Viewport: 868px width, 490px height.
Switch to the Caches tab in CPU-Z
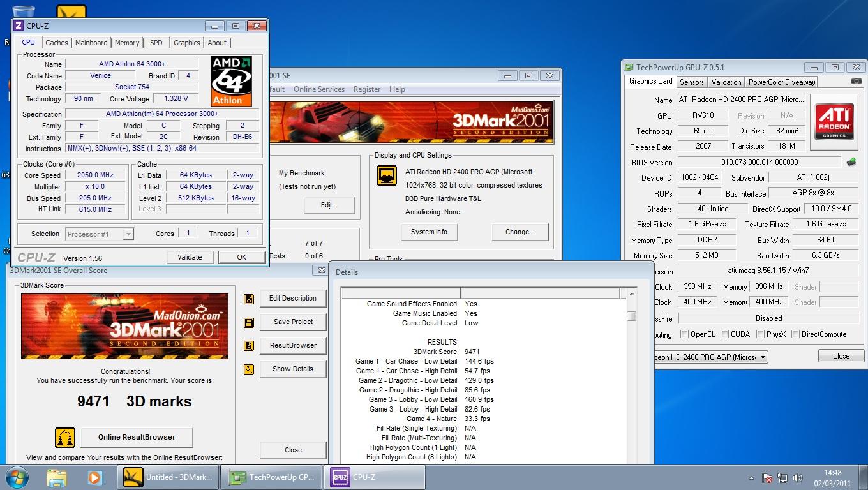pyautogui.click(x=57, y=43)
